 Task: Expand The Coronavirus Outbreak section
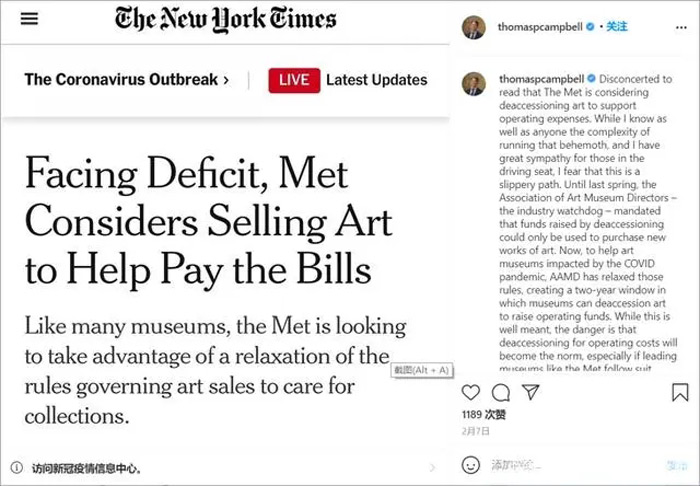[127, 80]
